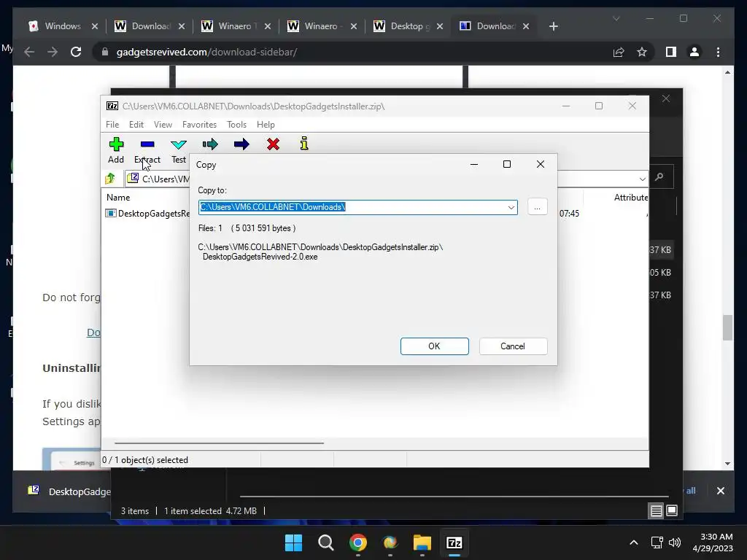
Task: Click the Name column header
Action: [x=118, y=197]
